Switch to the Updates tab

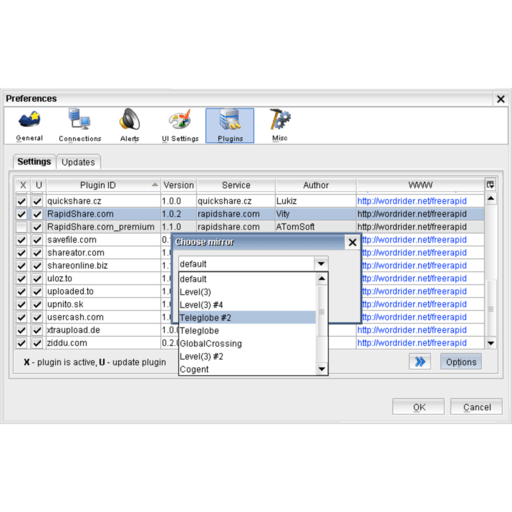point(78,162)
